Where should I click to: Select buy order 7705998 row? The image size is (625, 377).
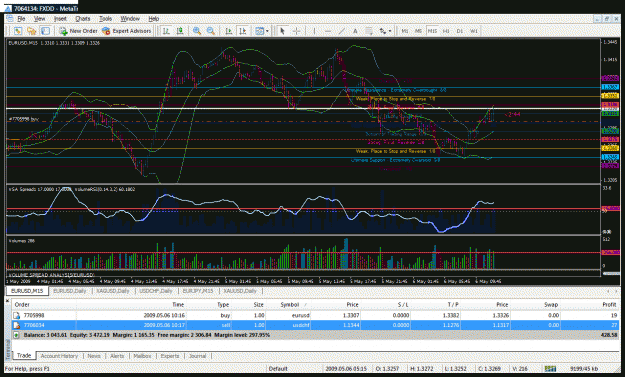pyautogui.click(x=315, y=315)
